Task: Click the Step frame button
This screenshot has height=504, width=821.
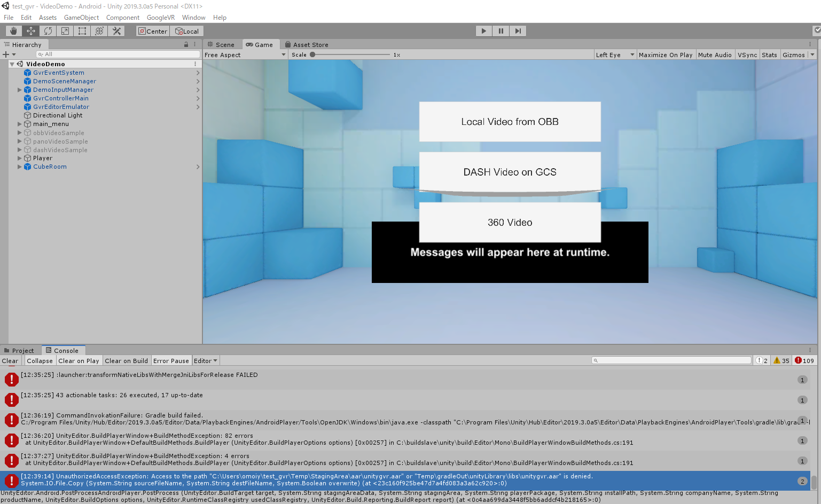Action: point(518,31)
